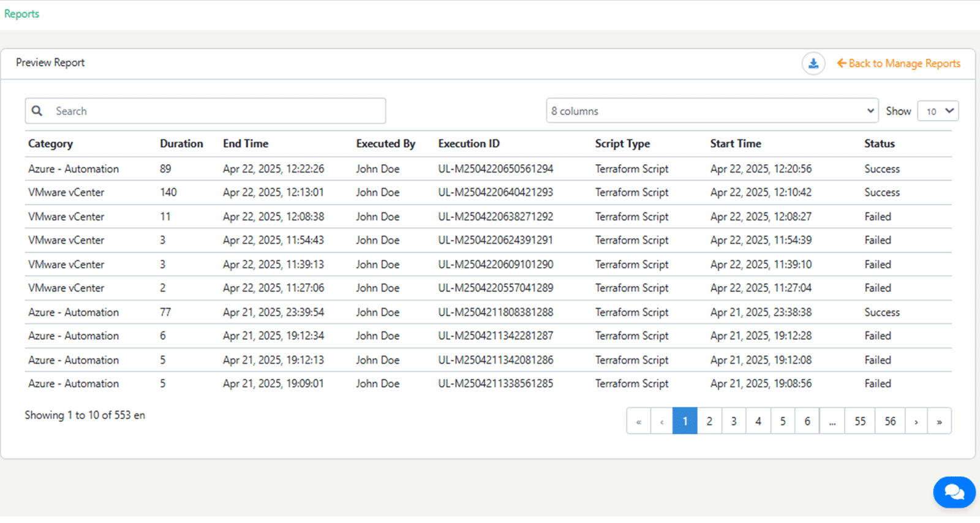Click the download report icon
Screen dimensions: 980x523
[813, 64]
